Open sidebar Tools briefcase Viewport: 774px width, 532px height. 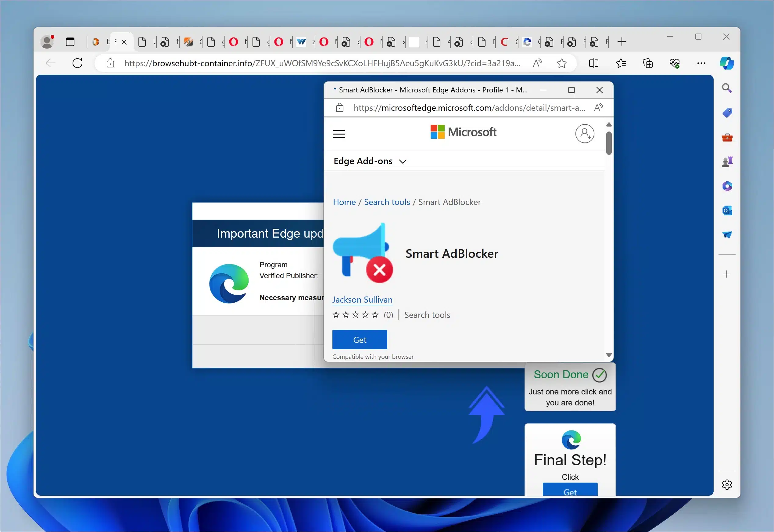[727, 137]
